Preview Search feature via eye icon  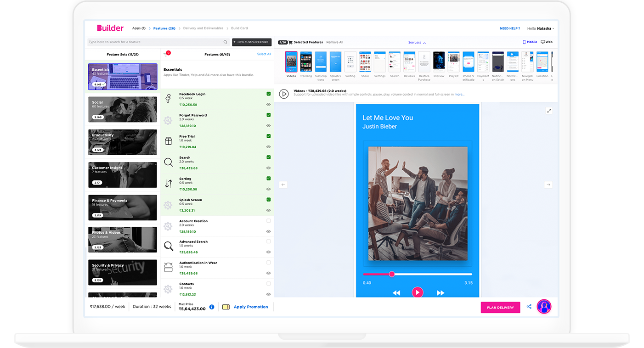tap(269, 168)
